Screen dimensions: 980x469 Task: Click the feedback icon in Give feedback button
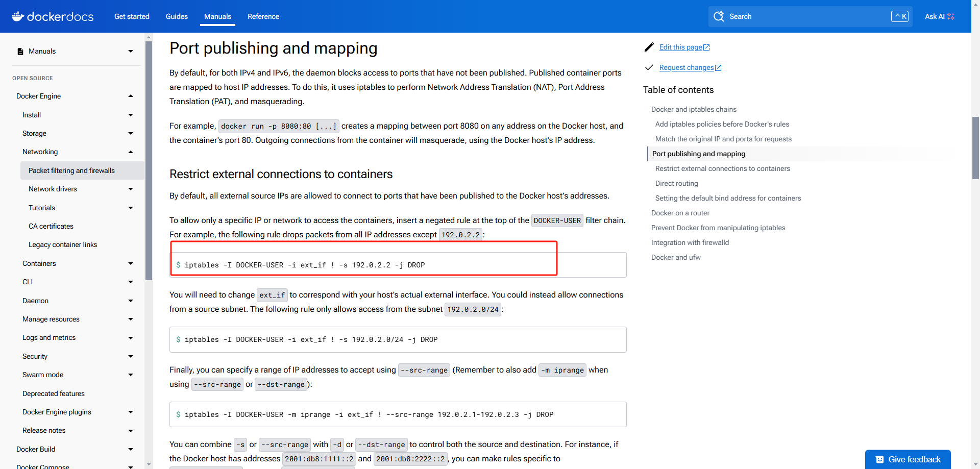[x=879, y=459]
